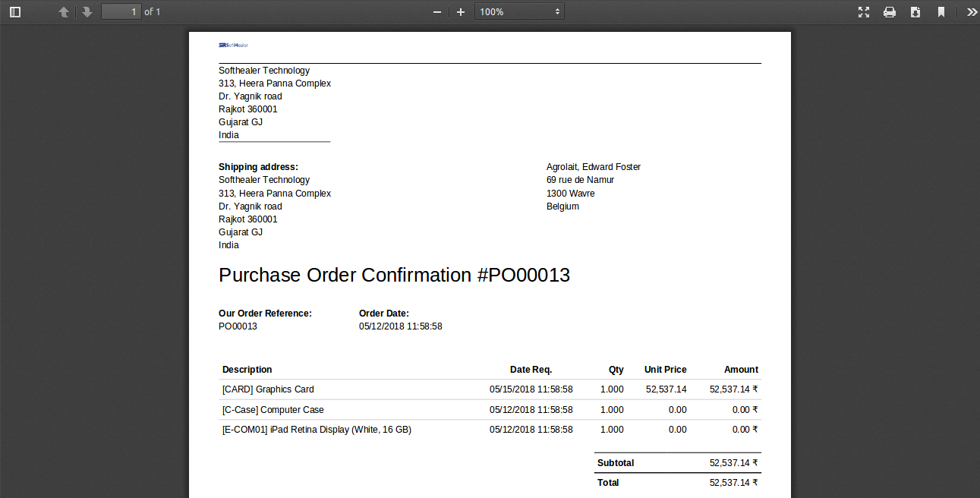Select 'Belgium' text
980x498 pixels.
(x=562, y=206)
